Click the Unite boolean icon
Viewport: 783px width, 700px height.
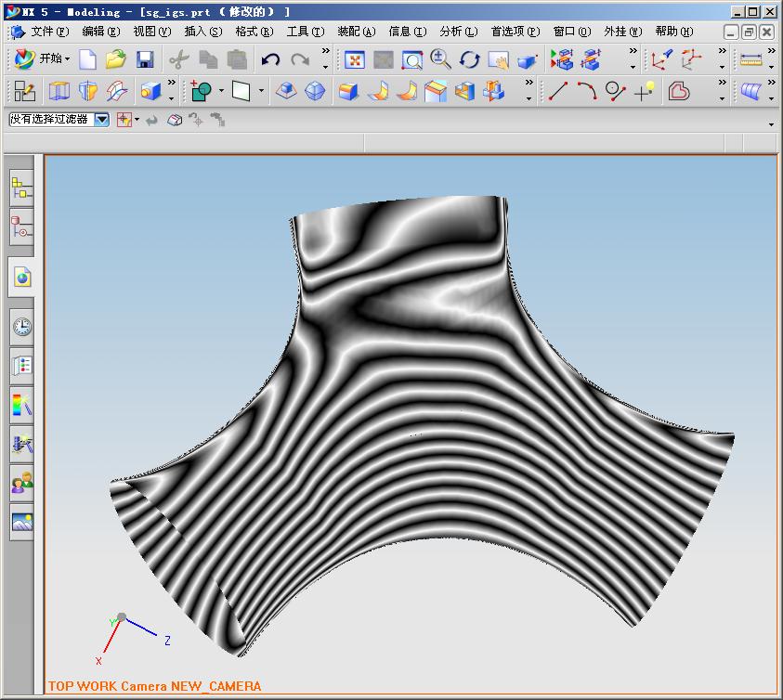202,91
